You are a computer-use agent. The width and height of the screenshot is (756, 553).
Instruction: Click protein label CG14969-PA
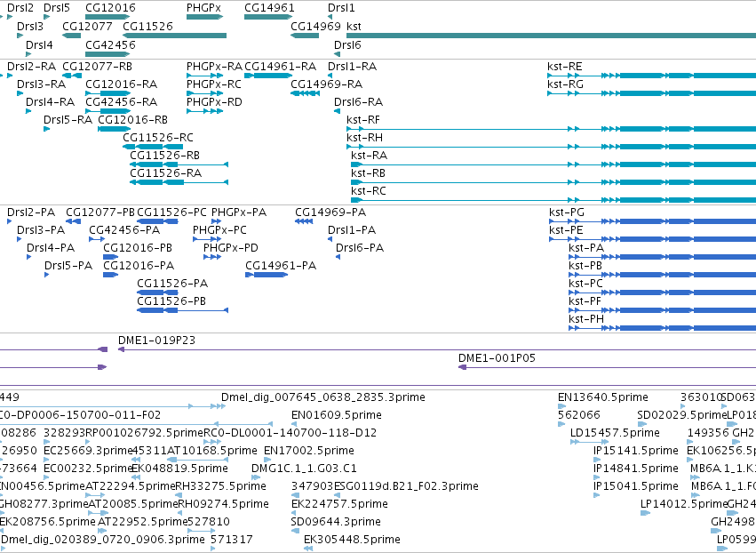(330, 212)
